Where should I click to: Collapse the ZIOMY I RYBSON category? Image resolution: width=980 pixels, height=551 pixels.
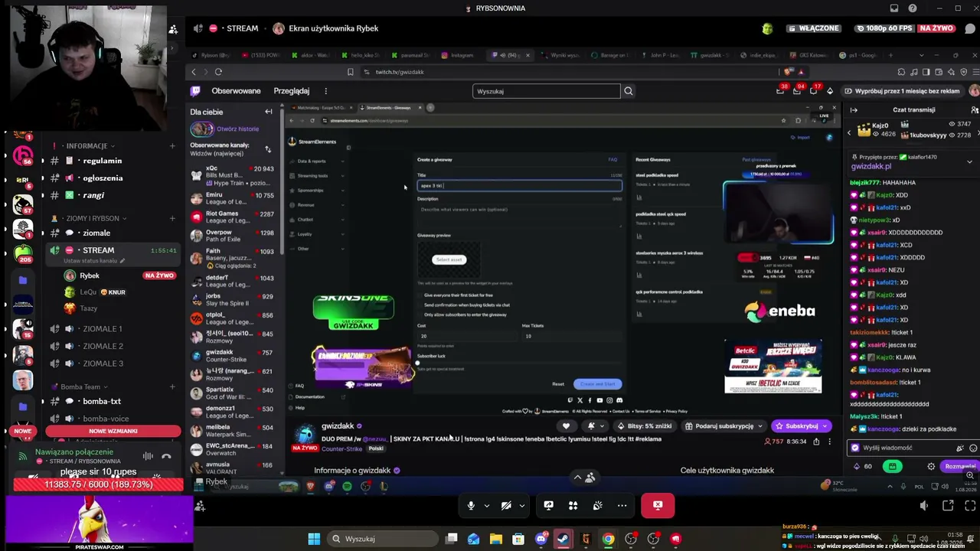point(89,218)
